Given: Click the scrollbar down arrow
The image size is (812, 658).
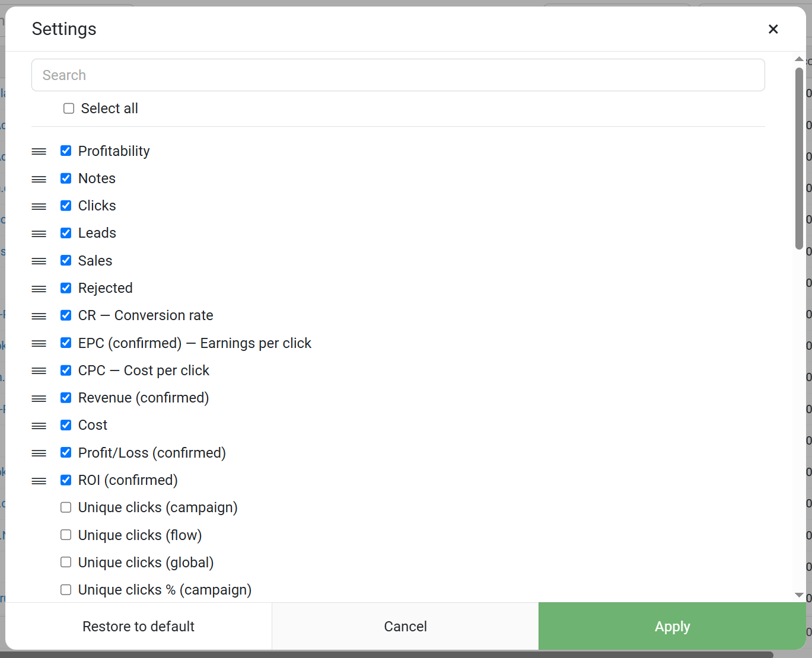Looking at the screenshot, I should [799, 595].
